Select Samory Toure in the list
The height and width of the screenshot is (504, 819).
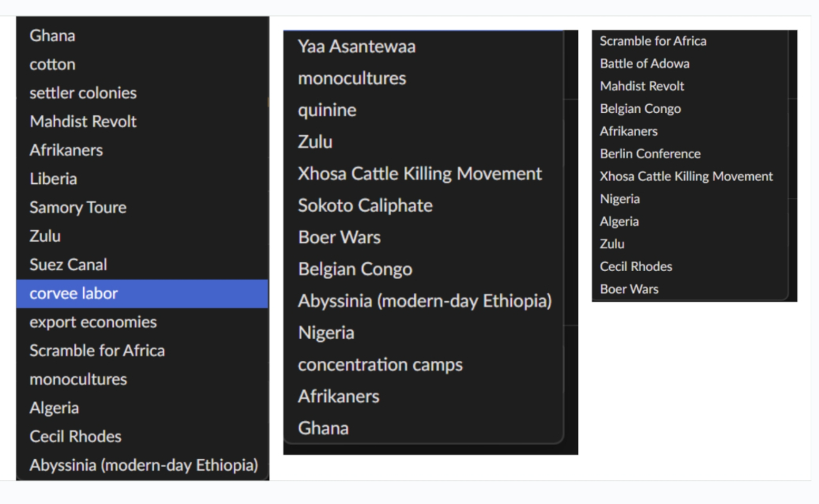tap(142, 207)
